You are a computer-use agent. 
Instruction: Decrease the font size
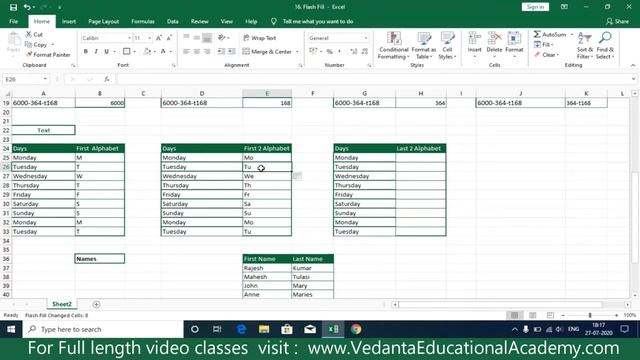pyautogui.click(x=169, y=38)
